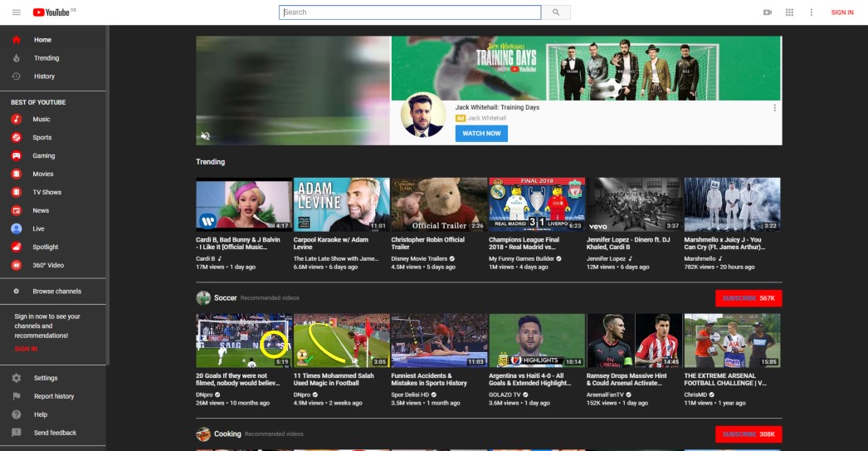Open the upload video camera icon
This screenshot has height=451, width=868.
tap(768, 12)
